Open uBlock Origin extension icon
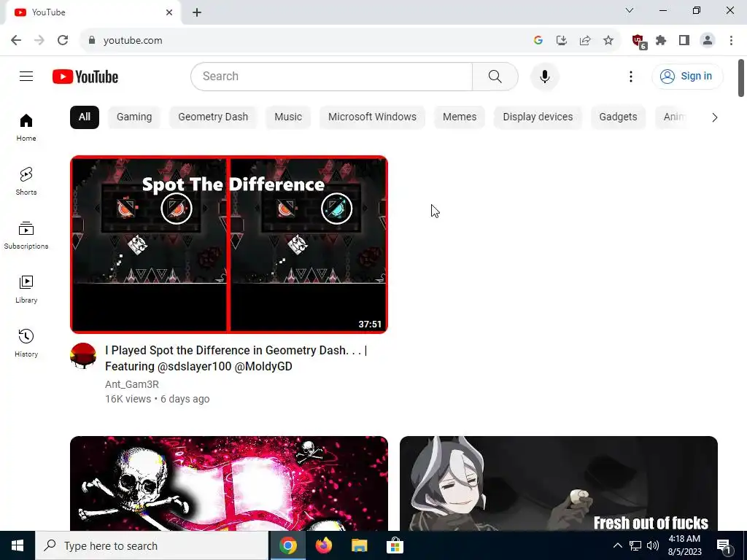The image size is (747, 560). [638, 41]
